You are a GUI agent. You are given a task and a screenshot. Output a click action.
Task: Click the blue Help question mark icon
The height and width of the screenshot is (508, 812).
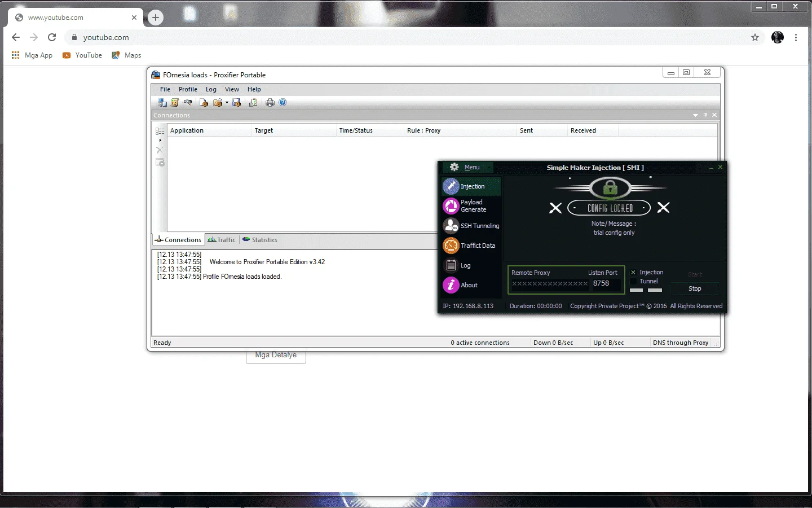pyautogui.click(x=283, y=103)
